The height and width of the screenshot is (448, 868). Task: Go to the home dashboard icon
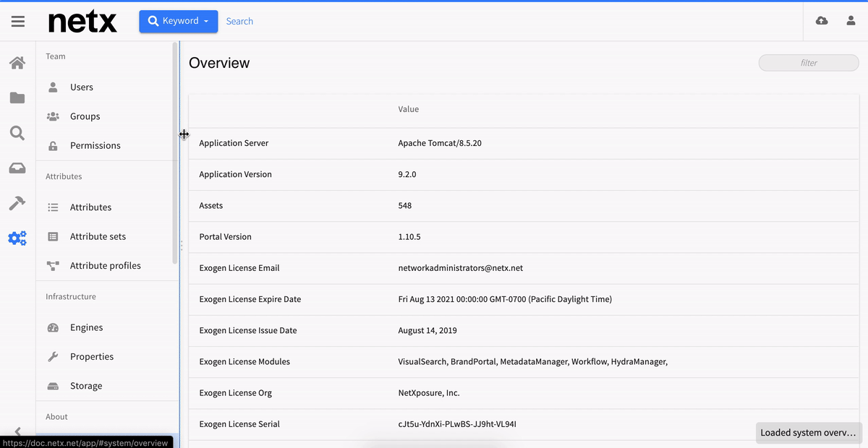17,63
